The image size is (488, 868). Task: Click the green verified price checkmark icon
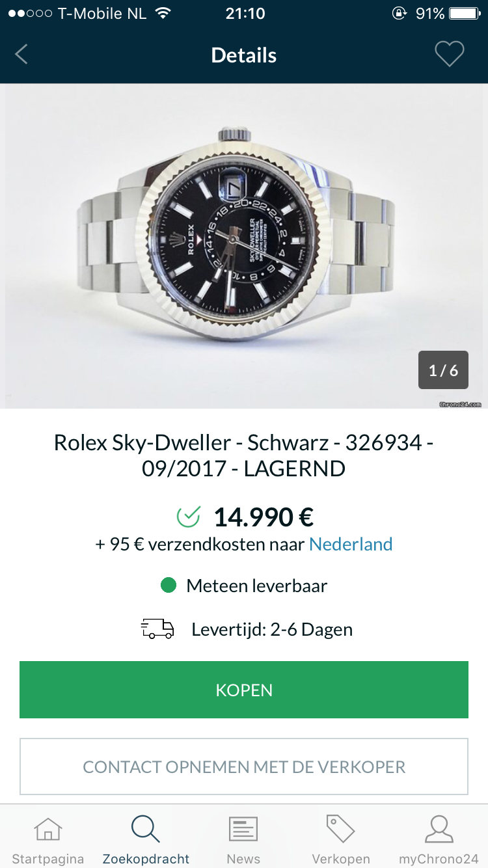188,517
